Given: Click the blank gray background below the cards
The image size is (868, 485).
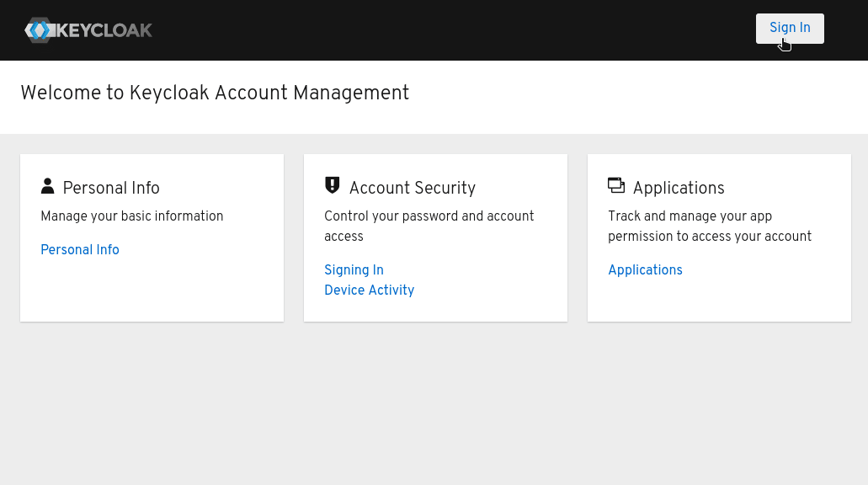Looking at the screenshot, I should click(434, 404).
